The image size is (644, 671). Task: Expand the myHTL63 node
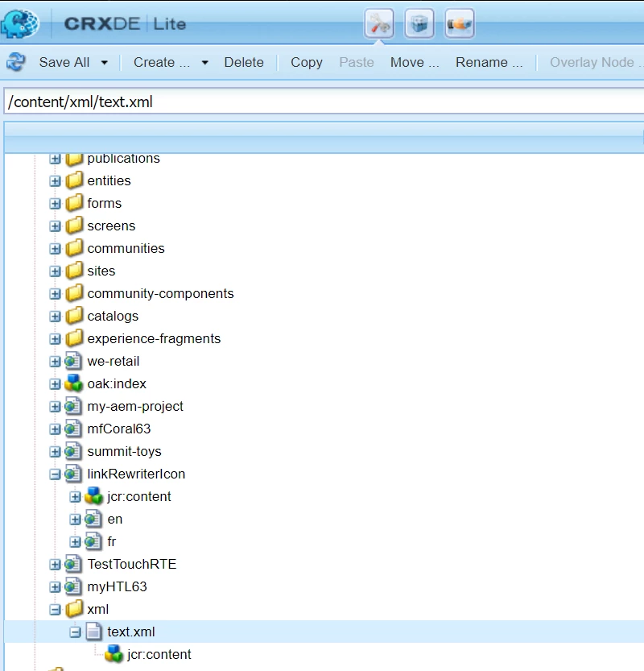coord(55,587)
